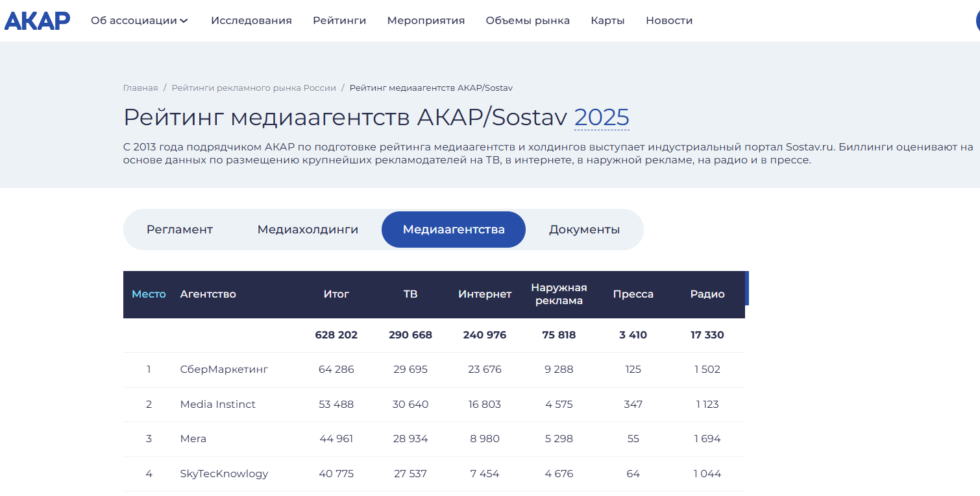Click the Рейтинг медиаагентств АКАР/Sostav breadcrumb text
Screen dimensions: 980x496
(x=431, y=88)
